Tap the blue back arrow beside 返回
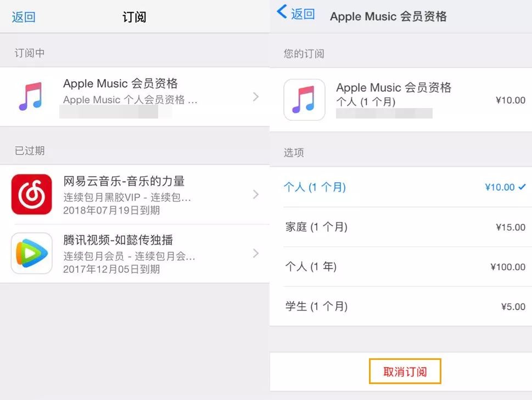 282,12
